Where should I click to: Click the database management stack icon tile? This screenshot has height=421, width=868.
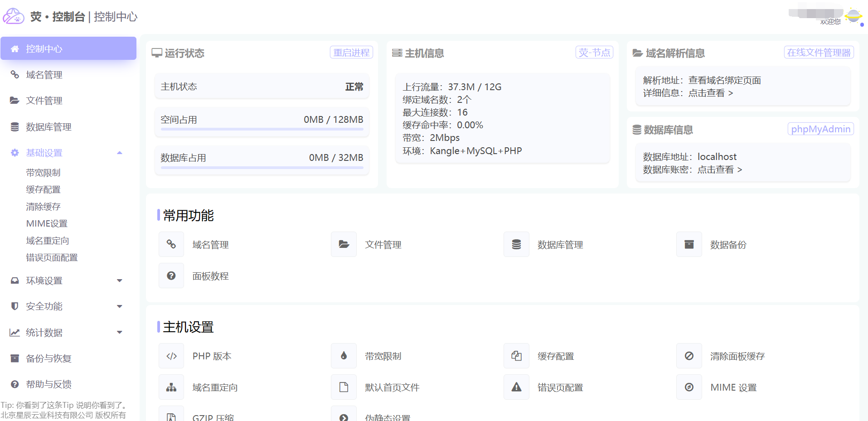[x=516, y=244]
